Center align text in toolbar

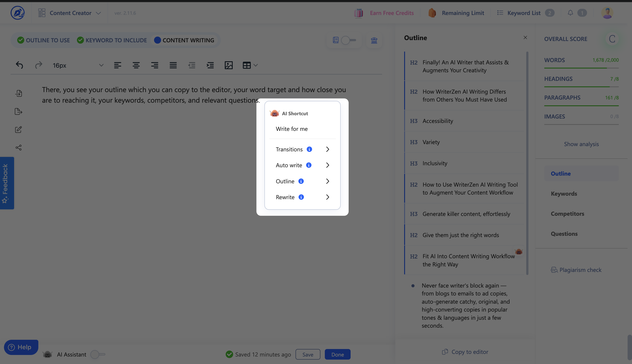coord(136,65)
